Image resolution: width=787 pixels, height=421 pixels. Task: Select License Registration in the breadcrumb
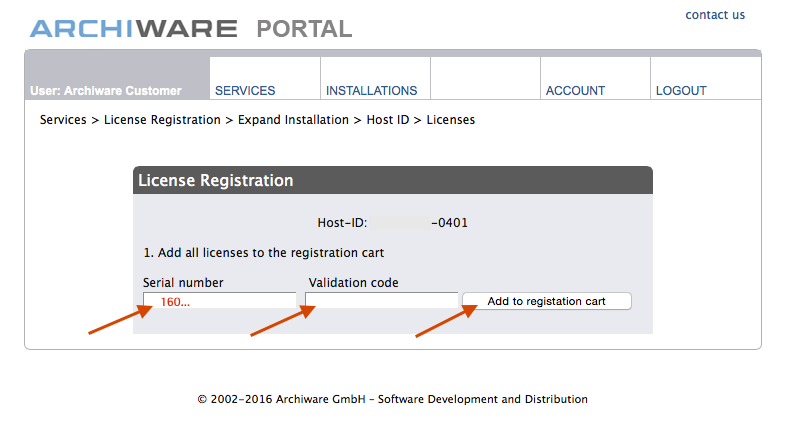(x=162, y=120)
